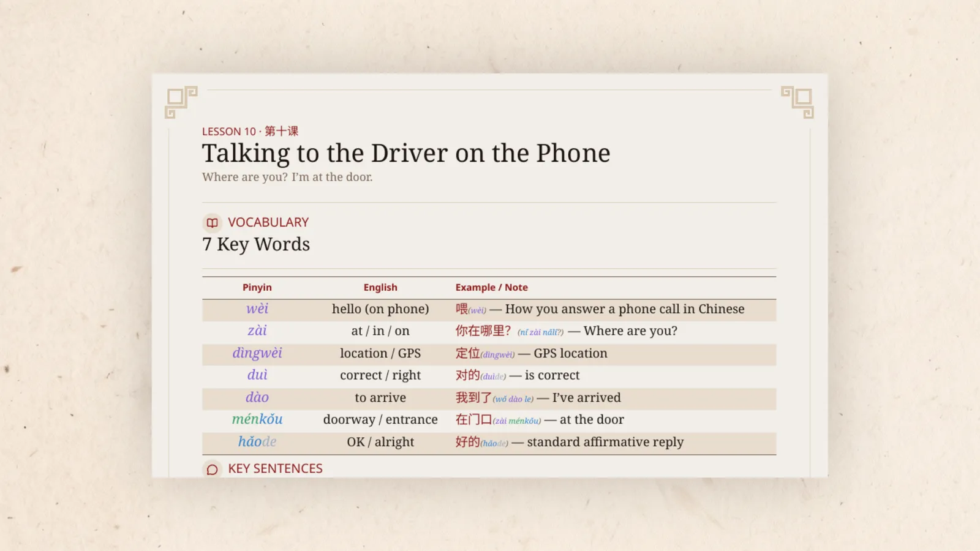The width and height of the screenshot is (980, 551).
Task: Click the English cell OK / alright
Action: click(380, 442)
